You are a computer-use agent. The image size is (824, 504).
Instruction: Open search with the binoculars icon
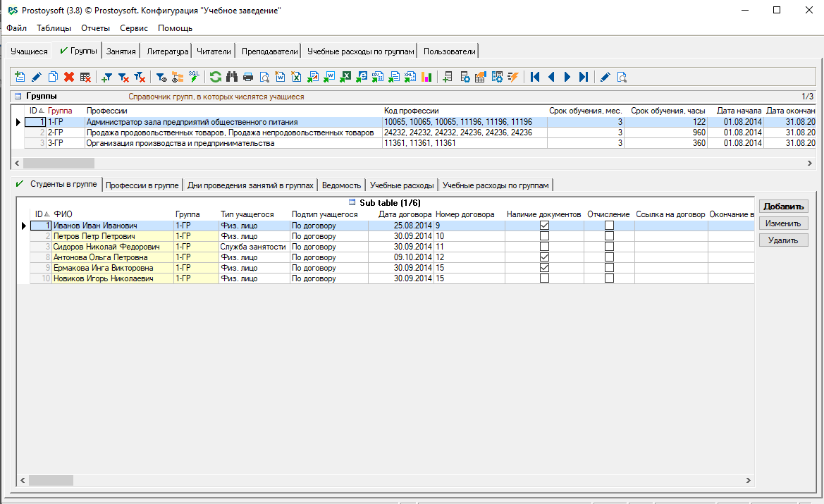tap(232, 78)
